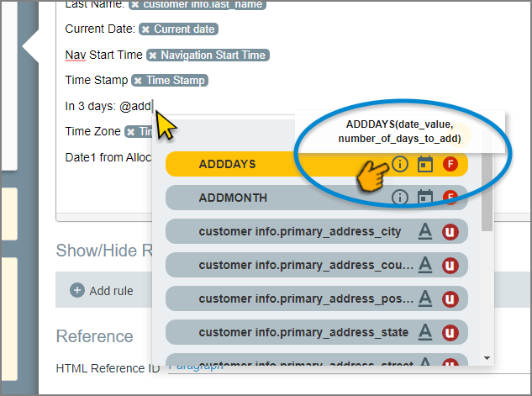Click the plus icon beside Add rule
Viewport: 532px width, 396px height.
[x=77, y=290]
